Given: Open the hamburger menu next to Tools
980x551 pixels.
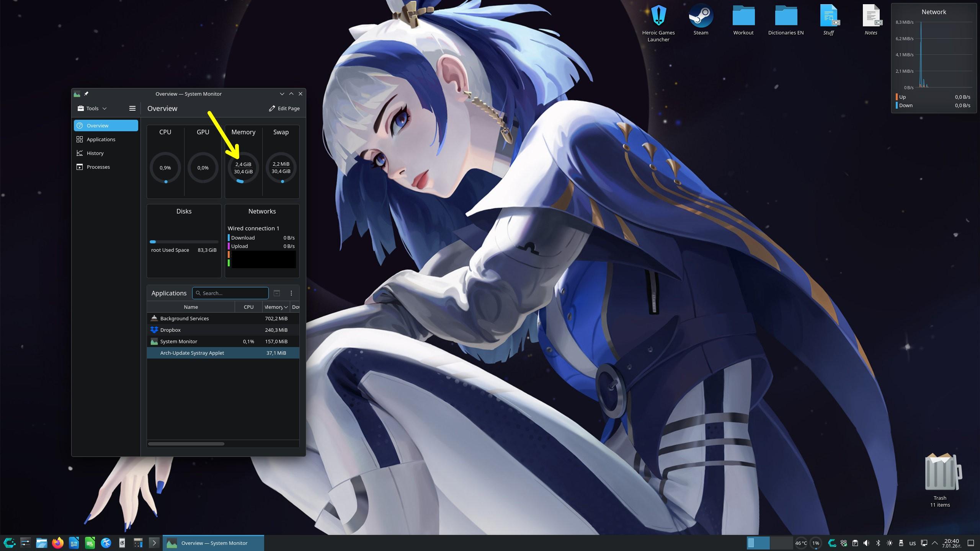Looking at the screenshot, I should coord(132,108).
